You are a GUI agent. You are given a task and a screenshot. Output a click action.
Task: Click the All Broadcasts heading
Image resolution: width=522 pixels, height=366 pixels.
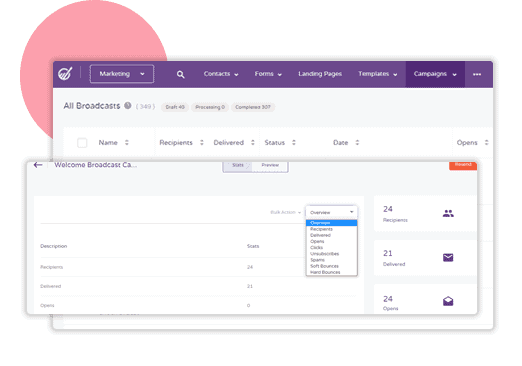[92, 106]
